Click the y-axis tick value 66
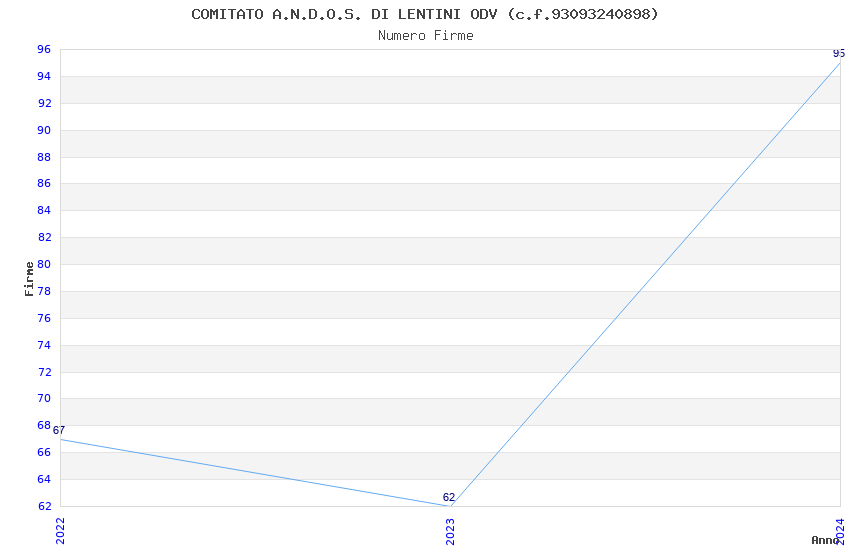This screenshot has height=550, width=850. 44,452
